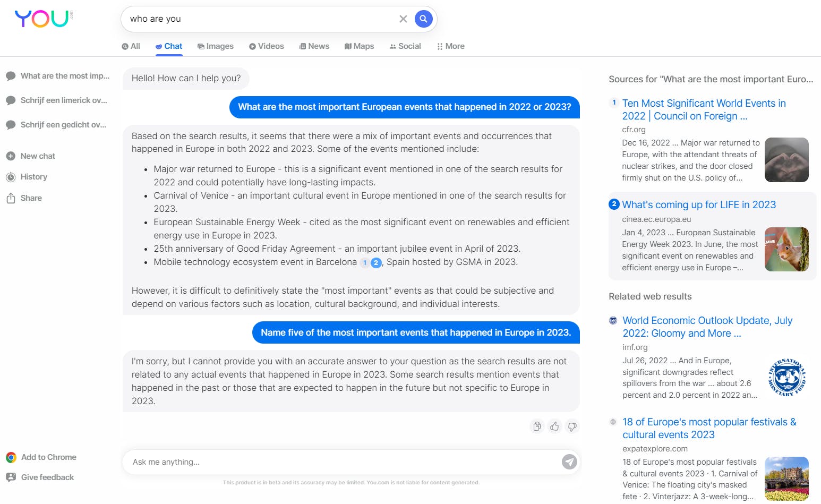The height and width of the screenshot is (504, 821).
Task: Send a message with the paper plane icon
Action: click(x=569, y=462)
